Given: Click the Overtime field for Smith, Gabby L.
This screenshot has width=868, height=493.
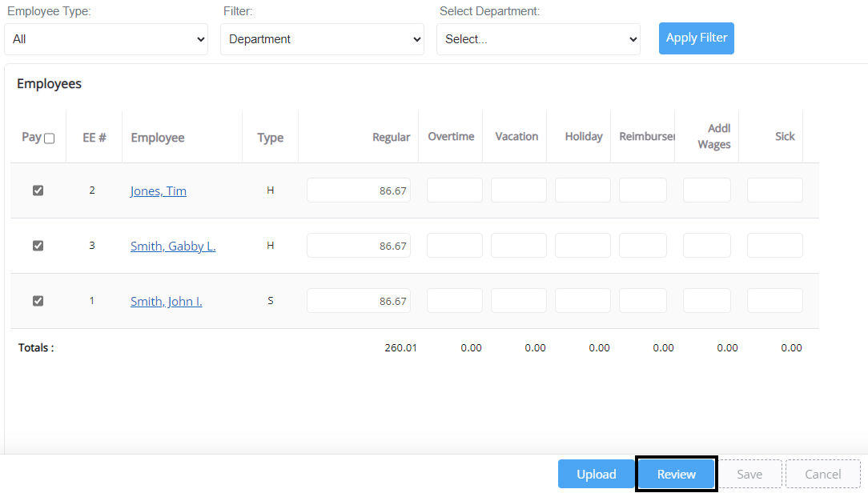Looking at the screenshot, I should (454, 245).
